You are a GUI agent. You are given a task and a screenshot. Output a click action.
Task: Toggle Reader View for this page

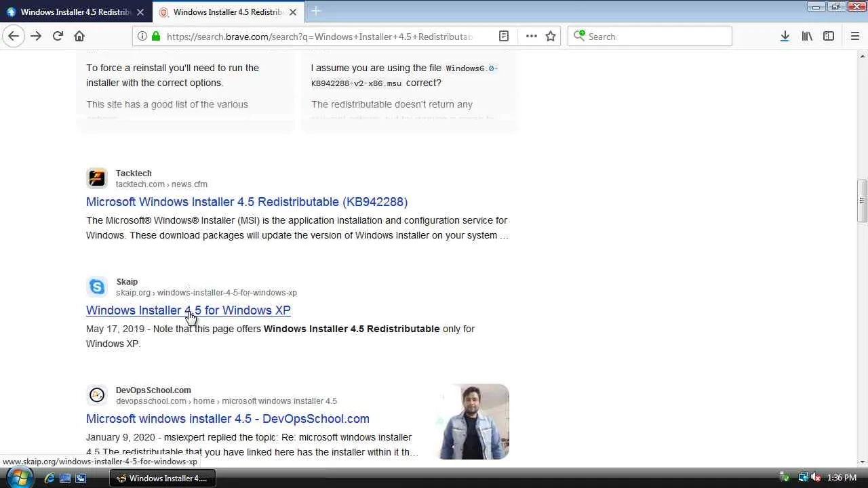pyautogui.click(x=504, y=37)
